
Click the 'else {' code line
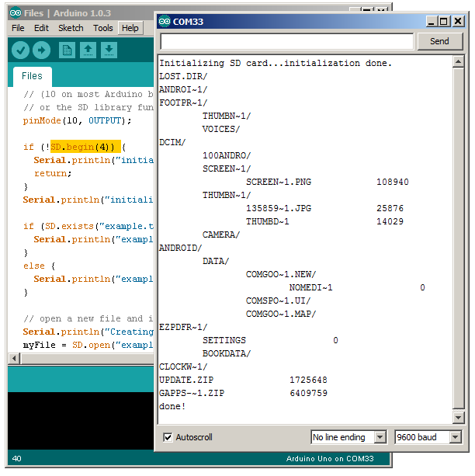[x=39, y=266]
